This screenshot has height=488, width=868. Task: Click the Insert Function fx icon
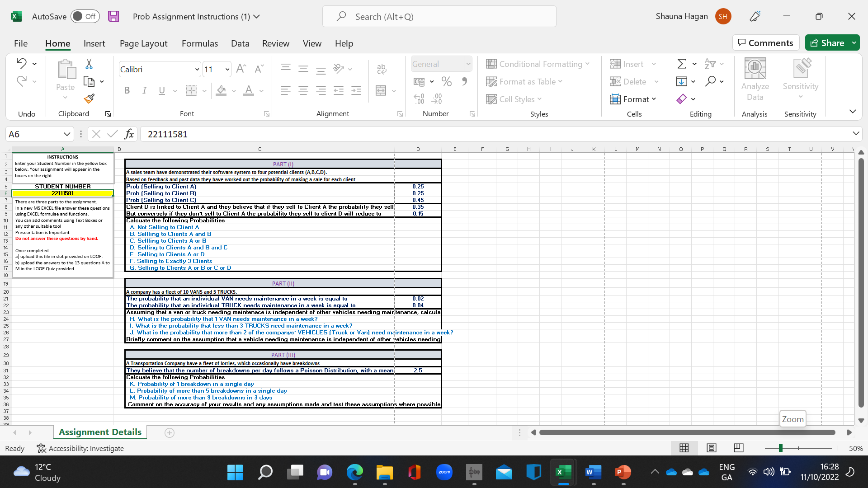129,134
